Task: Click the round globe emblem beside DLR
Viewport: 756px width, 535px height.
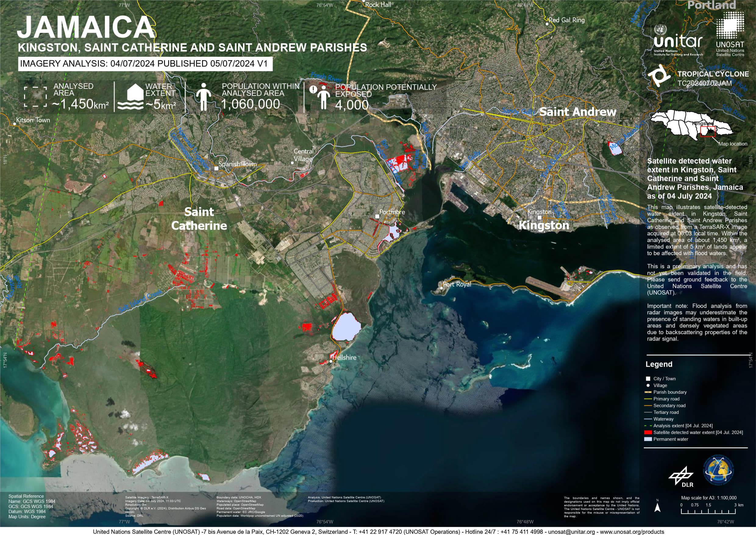Action: pyautogui.click(x=719, y=470)
